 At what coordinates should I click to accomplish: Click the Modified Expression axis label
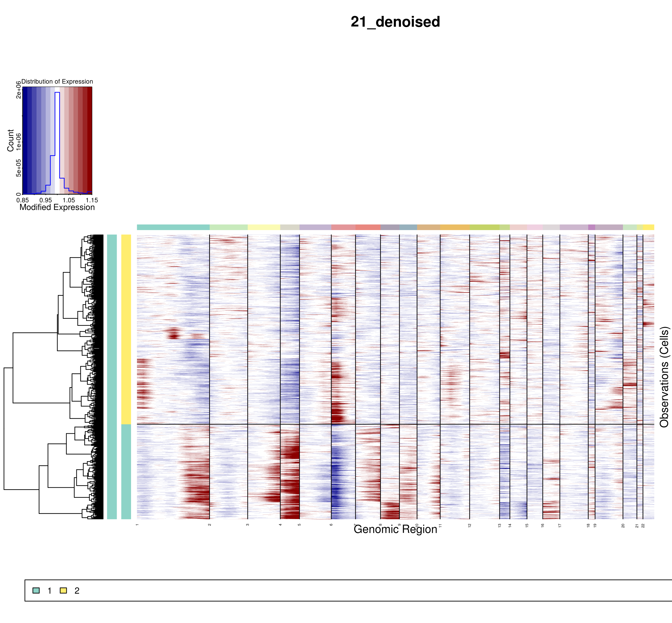[57, 207]
